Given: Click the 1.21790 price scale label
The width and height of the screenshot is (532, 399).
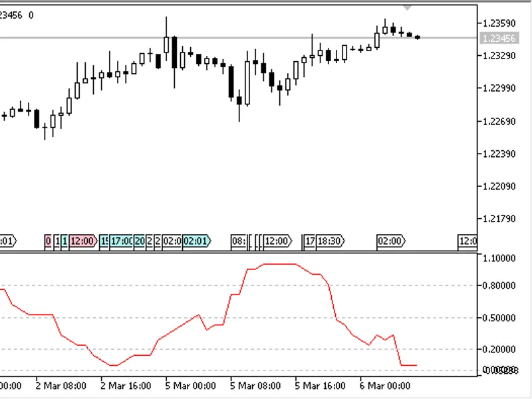Looking at the screenshot, I should point(499,219).
